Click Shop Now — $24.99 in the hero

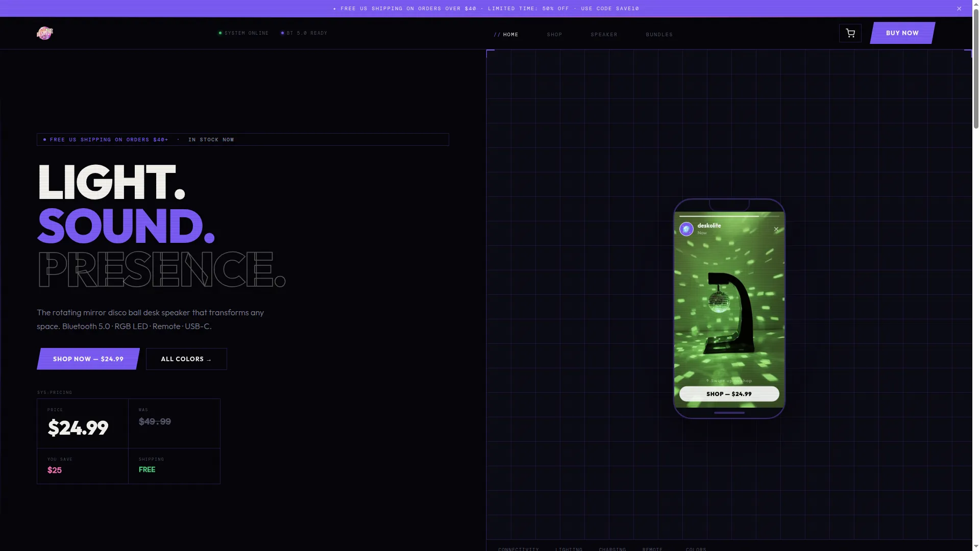pos(88,359)
